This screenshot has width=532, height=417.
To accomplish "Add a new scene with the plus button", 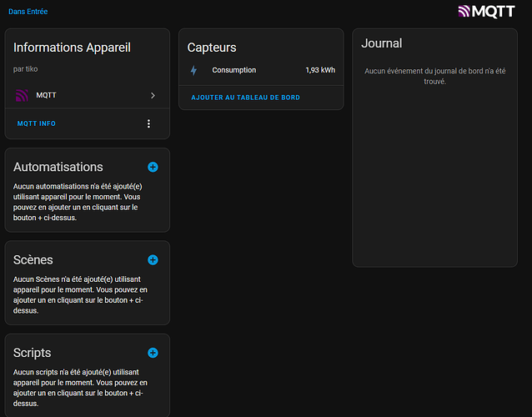I will point(153,260).
